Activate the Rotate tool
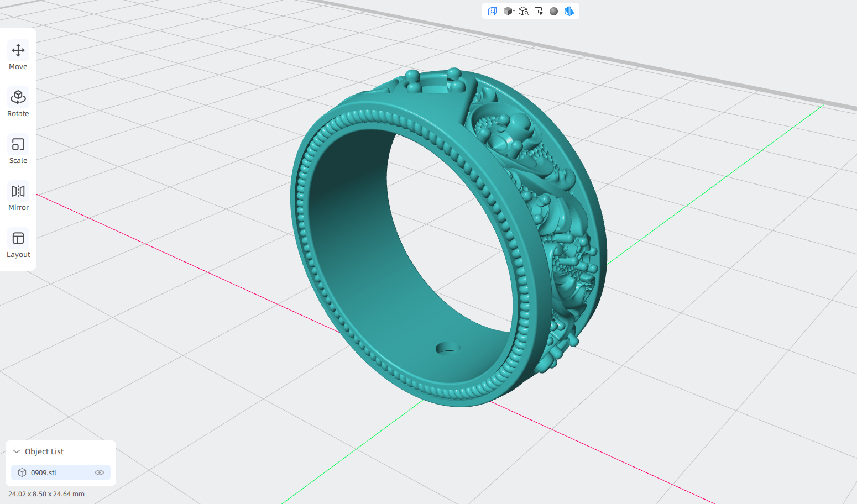857x504 pixels. (18, 103)
